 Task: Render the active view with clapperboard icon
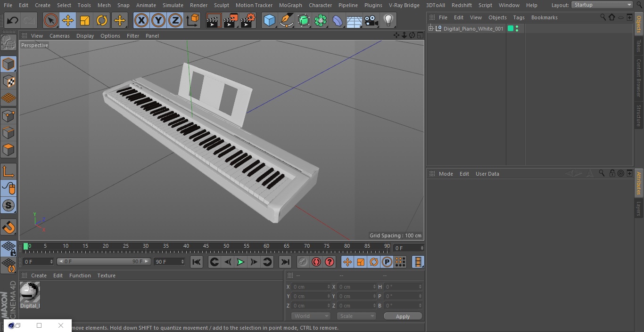(x=214, y=21)
